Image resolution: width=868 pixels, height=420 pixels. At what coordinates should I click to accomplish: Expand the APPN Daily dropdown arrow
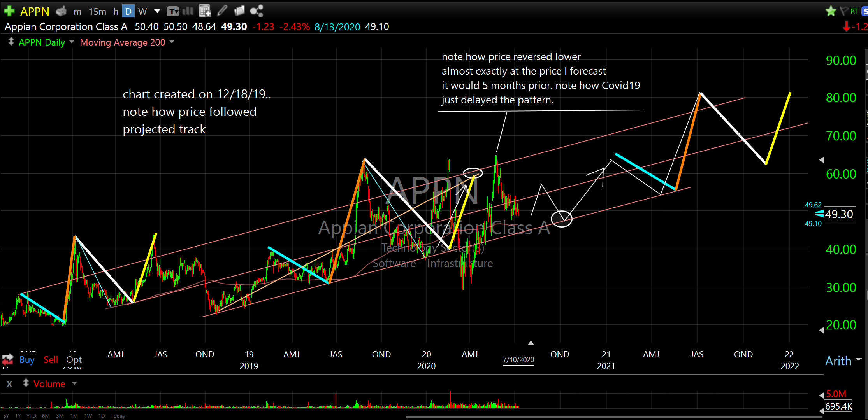[x=72, y=42]
